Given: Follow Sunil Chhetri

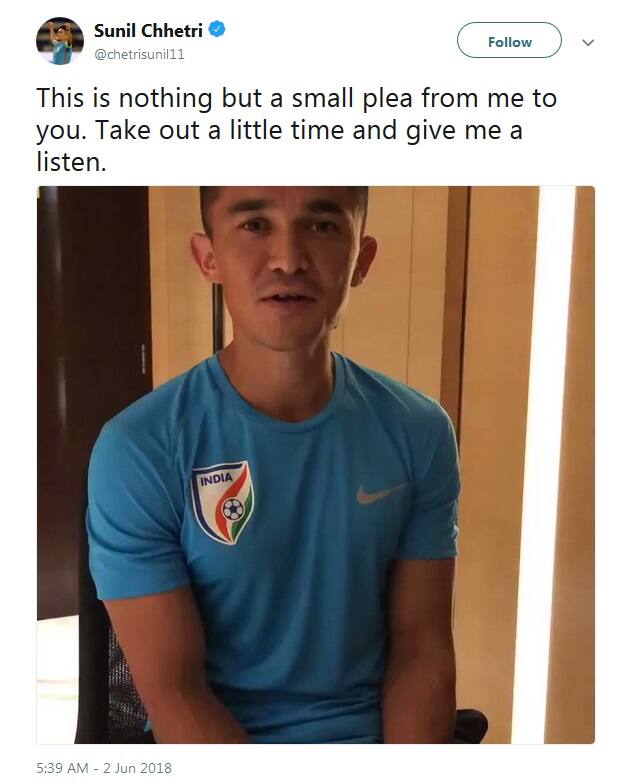Looking at the screenshot, I should 509,42.
